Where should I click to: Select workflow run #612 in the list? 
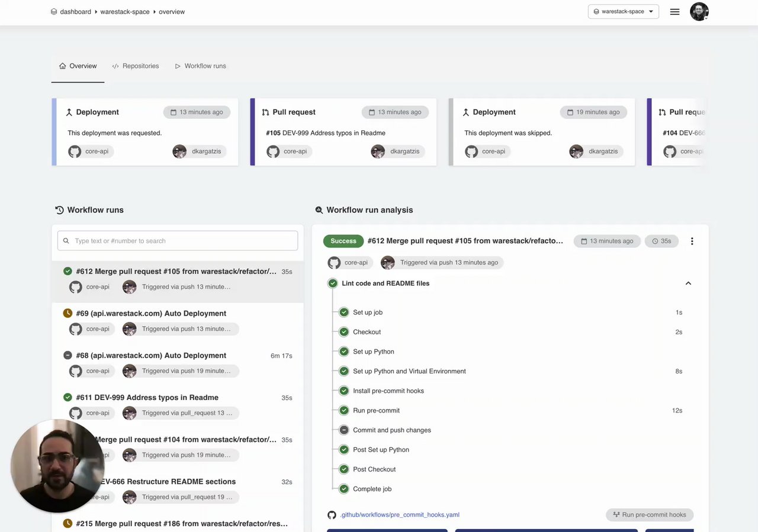pyautogui.click(x=178, y=282)
